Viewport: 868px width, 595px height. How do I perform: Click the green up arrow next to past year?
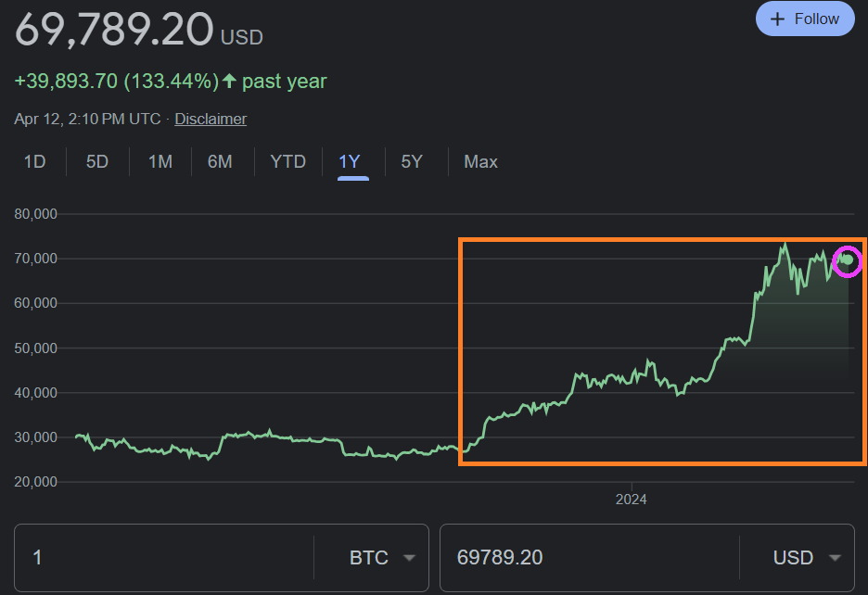click(x=230, y=82)
